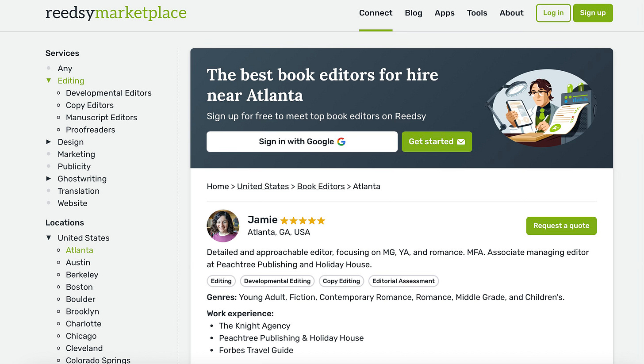Viewport: 644px width, 364px height.
Task: Collapse the United States locations list
Action: point(49,238)
